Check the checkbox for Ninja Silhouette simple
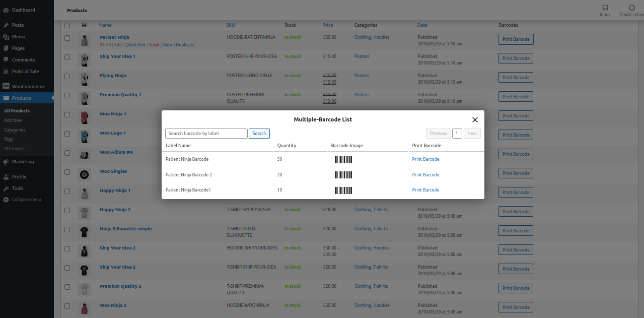Image resolution: width=644 pixels, height=318 pixels. tap(67, 230)
